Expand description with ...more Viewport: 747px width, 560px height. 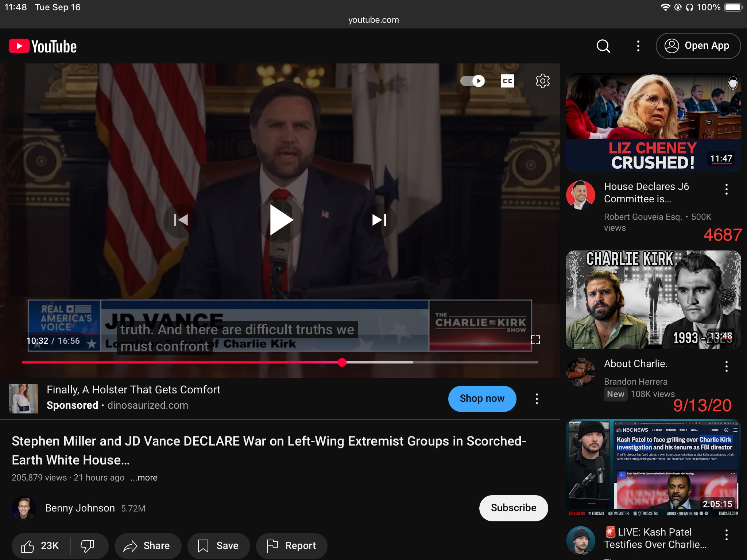144,477
